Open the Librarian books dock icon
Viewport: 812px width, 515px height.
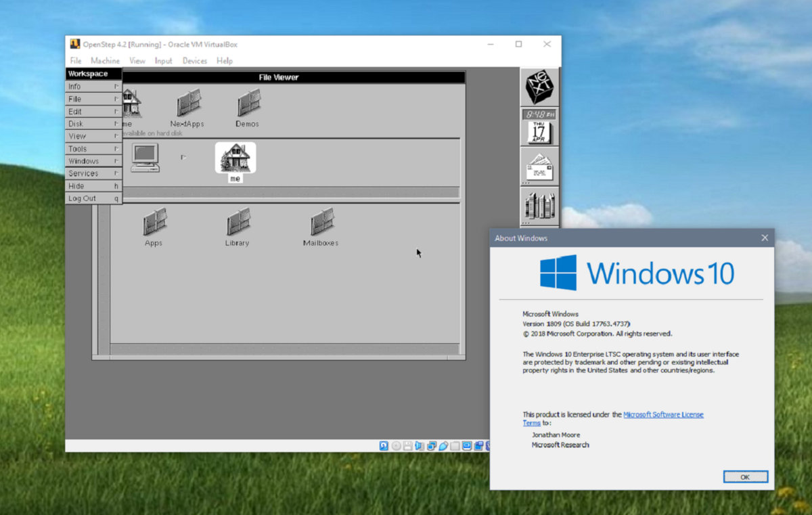539,206
